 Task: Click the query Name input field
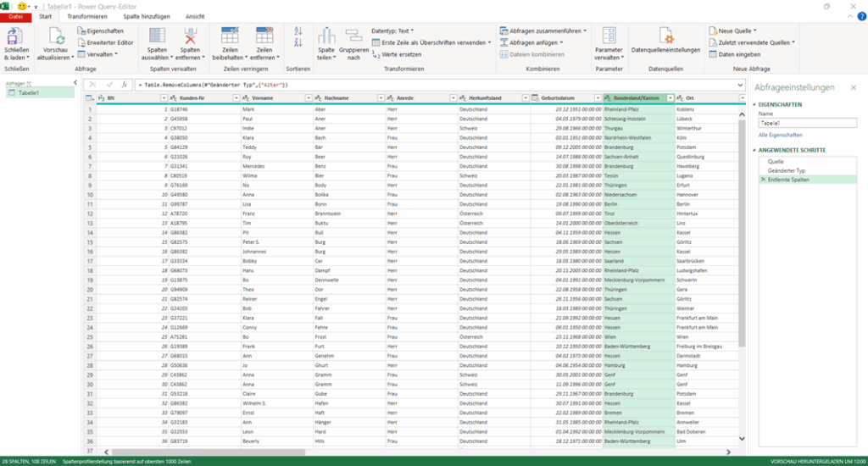coord(807,123)
